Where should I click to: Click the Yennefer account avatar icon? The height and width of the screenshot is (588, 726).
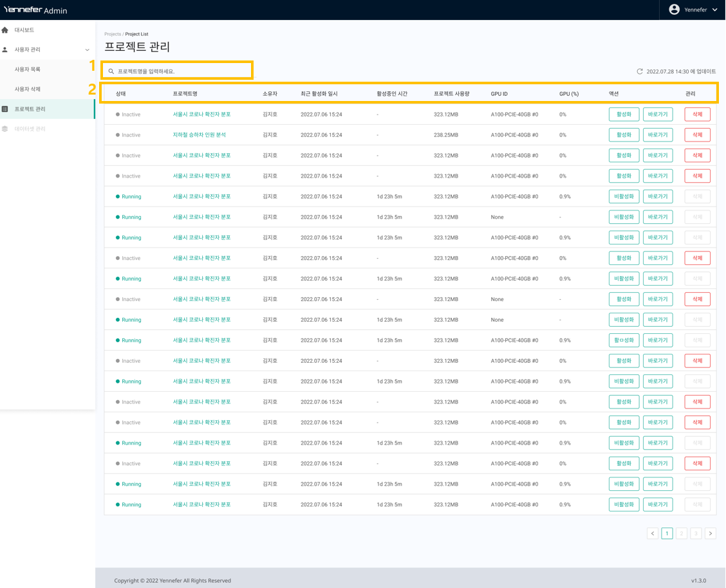(x=674, y=10)
